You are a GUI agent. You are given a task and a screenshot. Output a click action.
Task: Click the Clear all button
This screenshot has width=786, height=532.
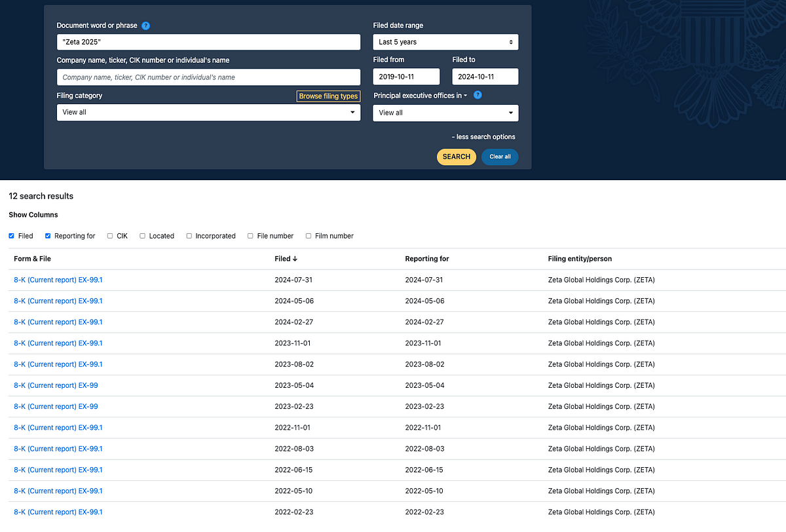click(500, 157)
